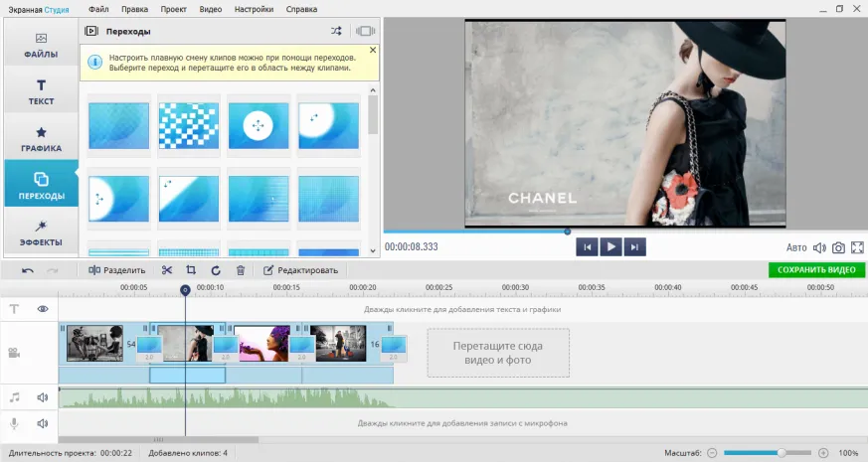Undo the last action
The height and width of the screenshot is (462, 868).
point(28,270)
